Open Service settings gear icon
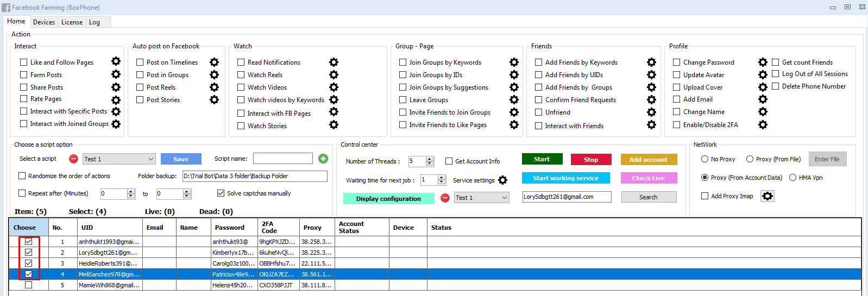Viewport: 868px width, 296px height. [x=502, y=180]
